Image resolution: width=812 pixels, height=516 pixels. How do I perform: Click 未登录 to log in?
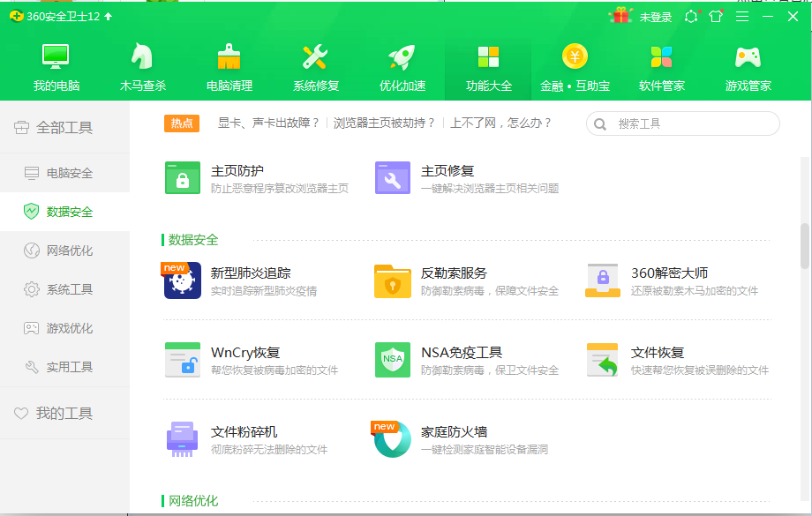click(655, 17)
